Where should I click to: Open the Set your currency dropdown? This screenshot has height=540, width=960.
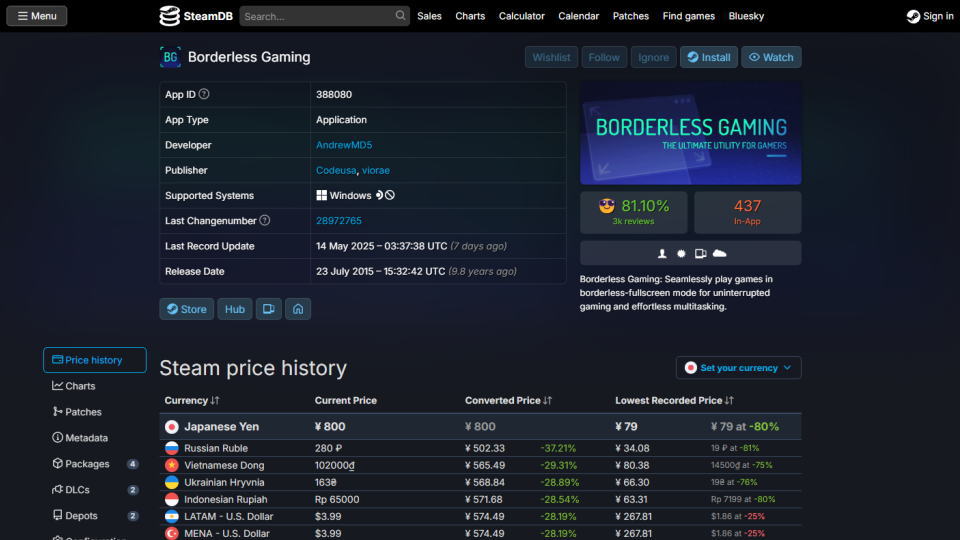pos(738,368)
